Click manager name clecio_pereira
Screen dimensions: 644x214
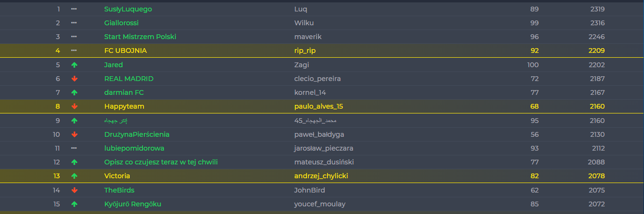317,79
